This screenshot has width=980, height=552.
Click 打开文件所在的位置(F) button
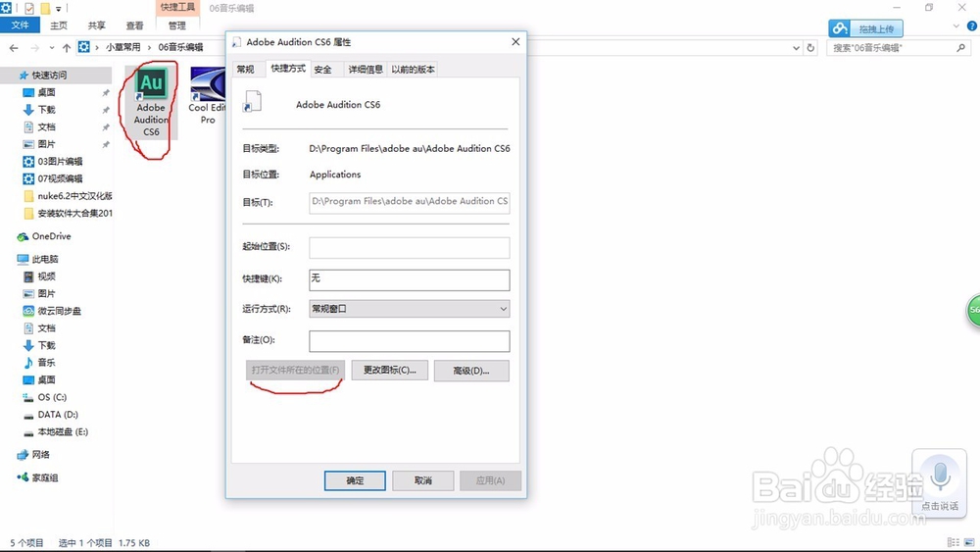tap(295, 370)
